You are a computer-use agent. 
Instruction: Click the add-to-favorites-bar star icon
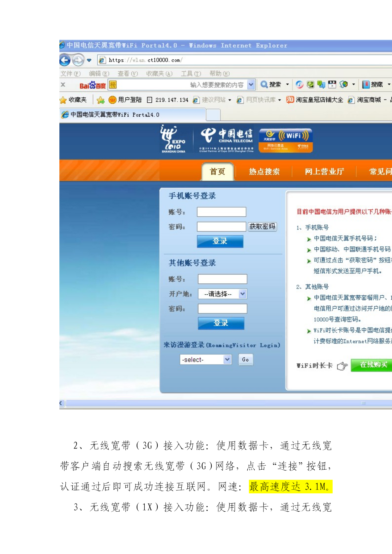[x=101, y=100]
